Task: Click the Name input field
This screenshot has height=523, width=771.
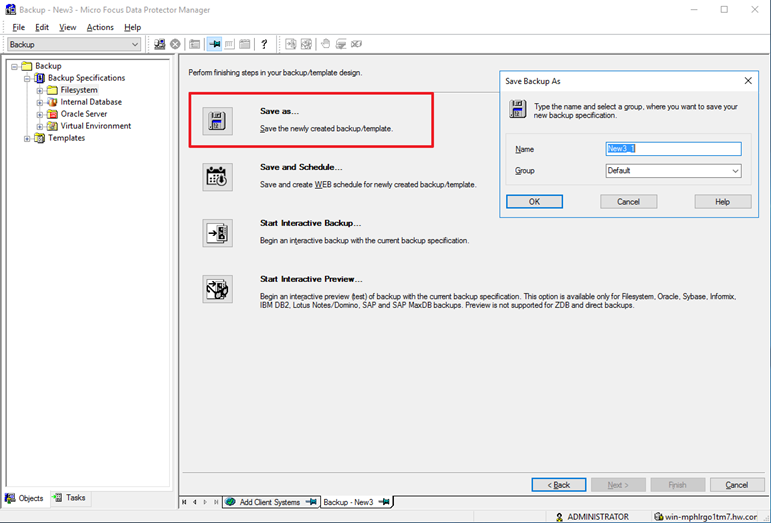Action: tap(674, 149)
